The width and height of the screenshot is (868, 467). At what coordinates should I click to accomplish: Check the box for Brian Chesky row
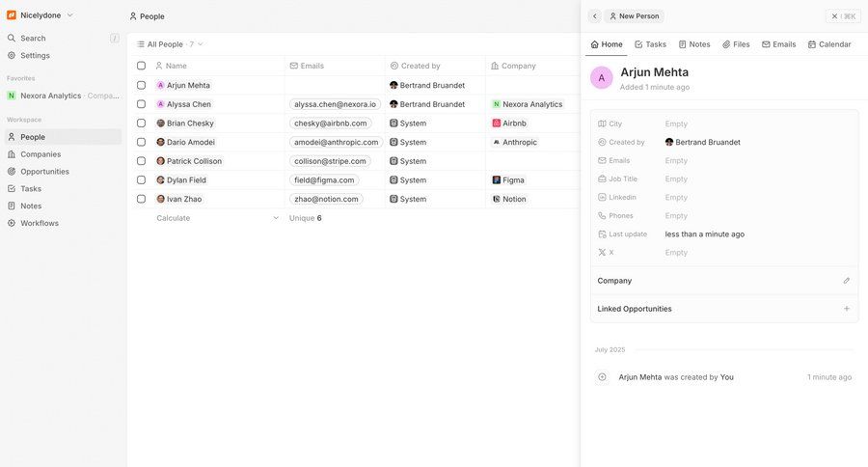point(141,123)
